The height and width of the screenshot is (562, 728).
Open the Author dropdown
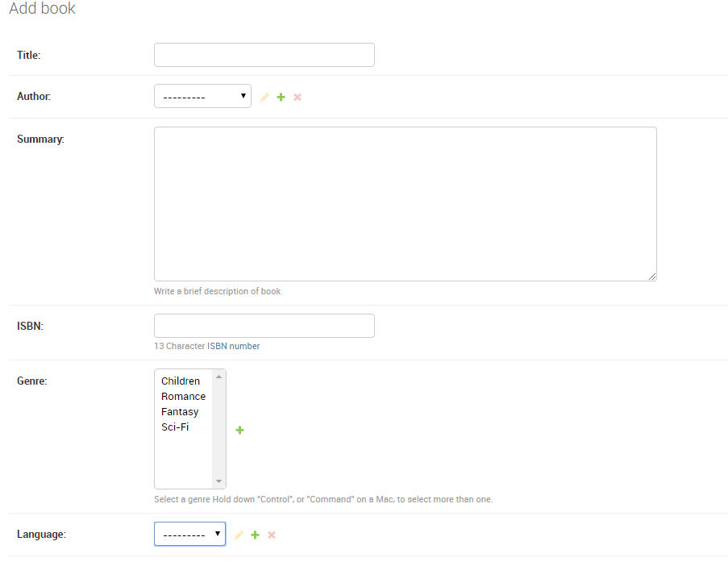202,95
